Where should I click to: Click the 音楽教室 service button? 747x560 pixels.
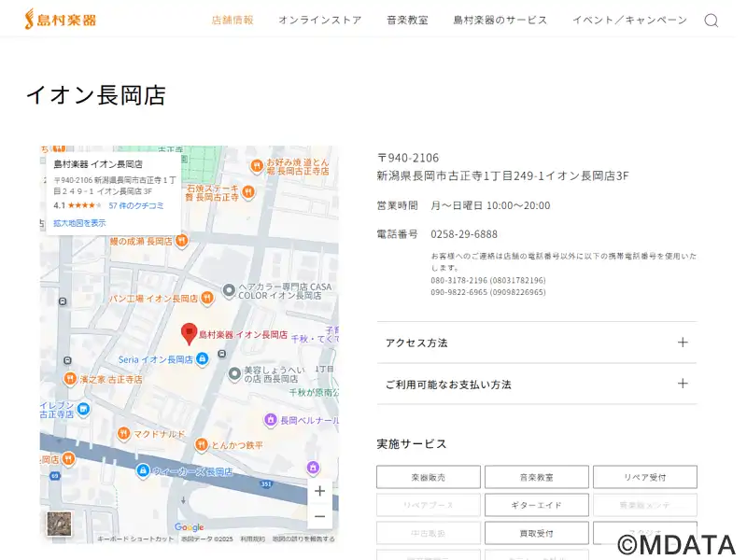[x=536, y=477]
